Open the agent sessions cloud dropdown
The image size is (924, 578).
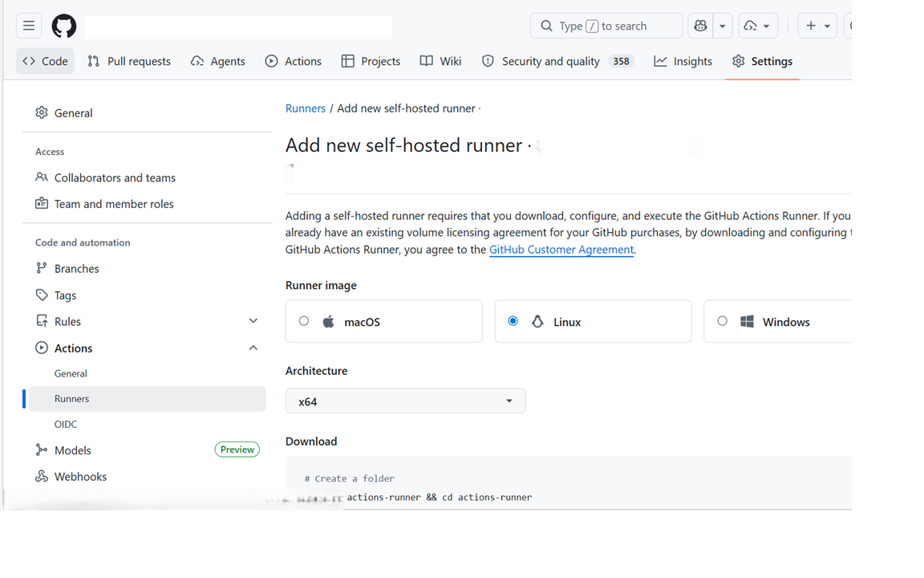(x=758, y=26)
